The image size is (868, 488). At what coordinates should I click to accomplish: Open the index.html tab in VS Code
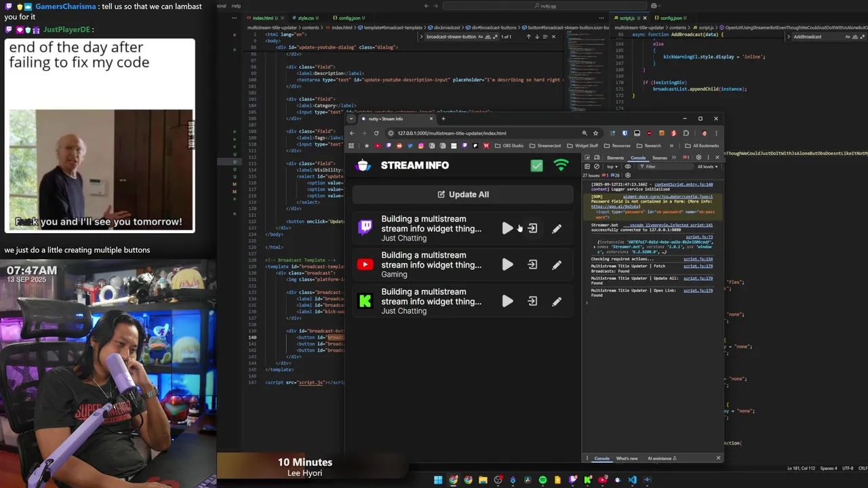(263, 18)
